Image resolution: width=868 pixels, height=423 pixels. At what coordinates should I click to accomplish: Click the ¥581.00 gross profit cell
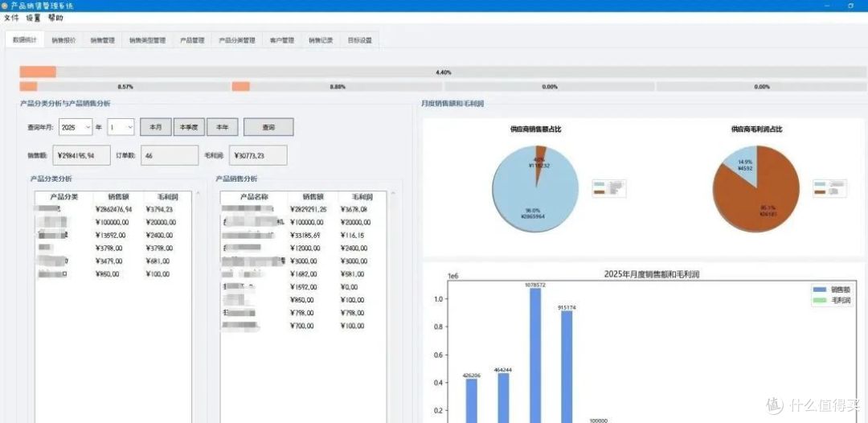(x=352, y=274)
